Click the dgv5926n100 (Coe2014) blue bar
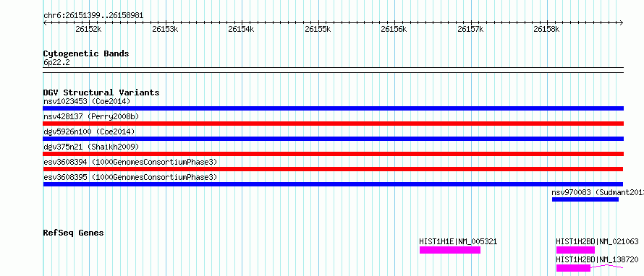This screenshot has height=276, width=644. (x=333, y=139)
